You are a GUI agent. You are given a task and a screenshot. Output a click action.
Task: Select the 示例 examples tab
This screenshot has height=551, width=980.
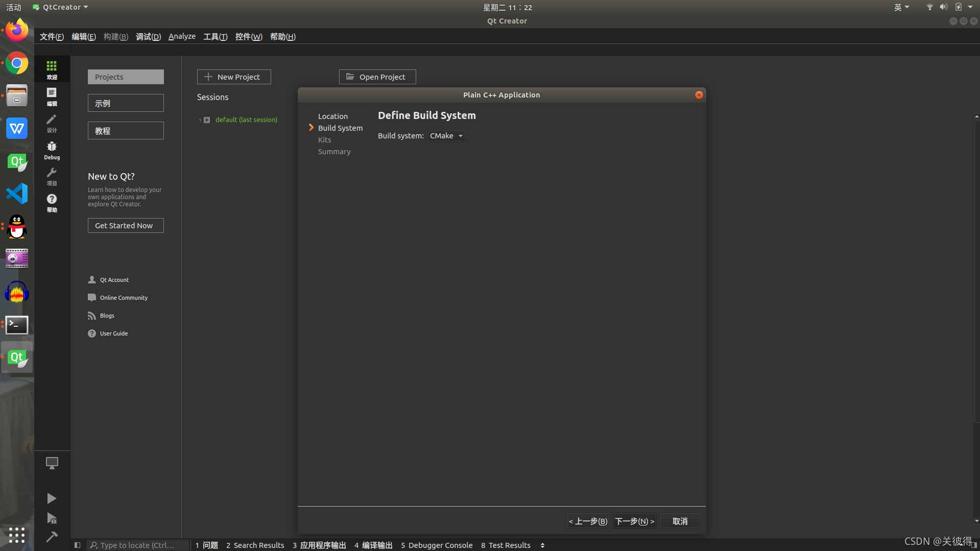[126, 103]
